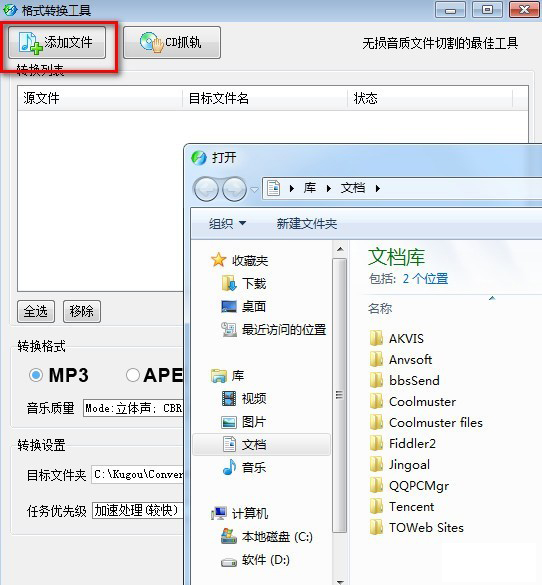Select the bbsSend folder
Screen dimensions: 542x585
[x=405, y=381]
